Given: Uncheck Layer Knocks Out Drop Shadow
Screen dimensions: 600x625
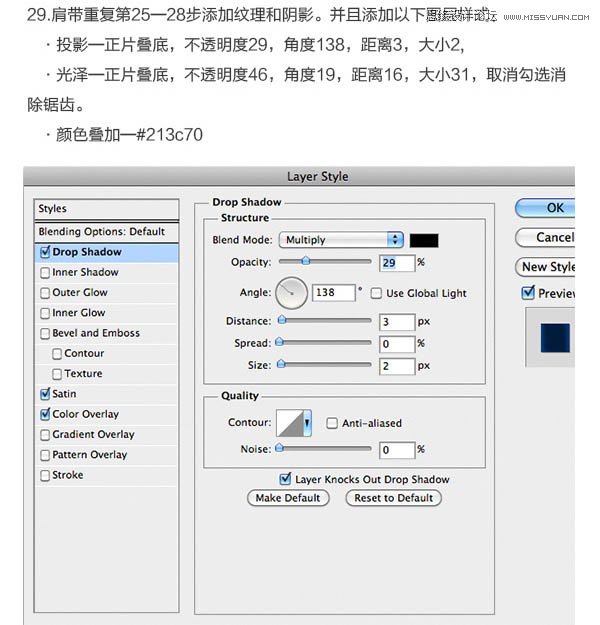Looking at the screenshot, I should pos(285,479).
